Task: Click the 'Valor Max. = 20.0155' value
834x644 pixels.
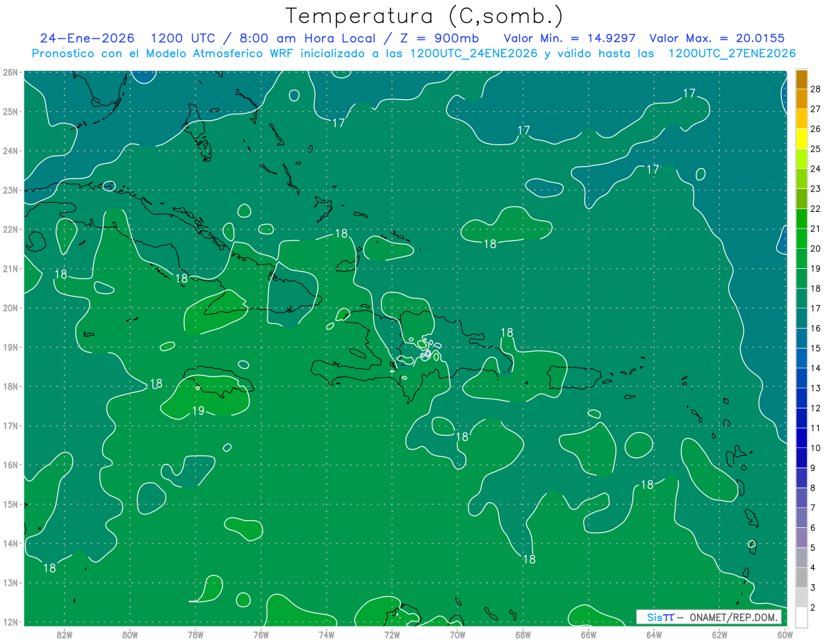Action: click(717, 38)
